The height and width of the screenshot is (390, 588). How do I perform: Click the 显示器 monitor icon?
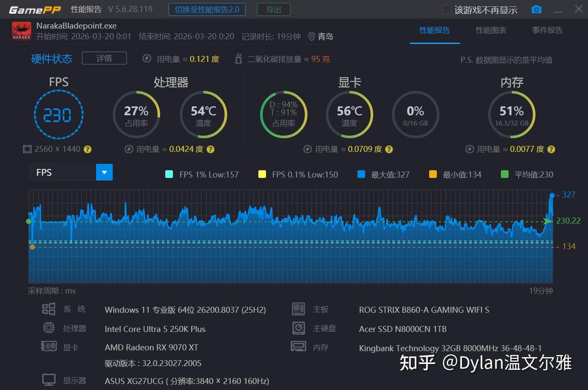click(49, 379)
